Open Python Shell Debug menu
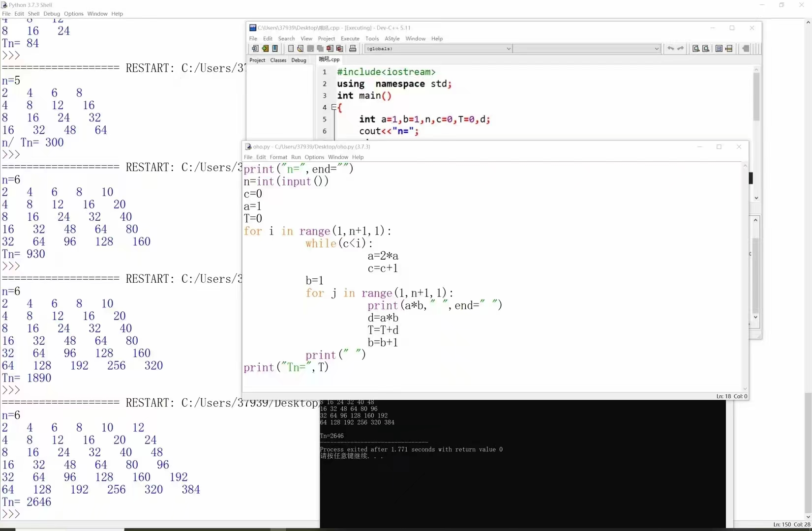This screenshot has height=531, width=812. tap(52, 14)
